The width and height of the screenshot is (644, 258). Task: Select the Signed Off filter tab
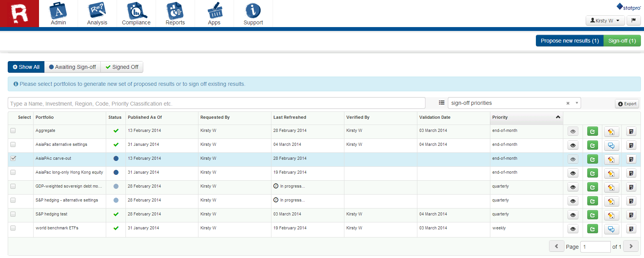pyautogui.click(x=122, y=67)
